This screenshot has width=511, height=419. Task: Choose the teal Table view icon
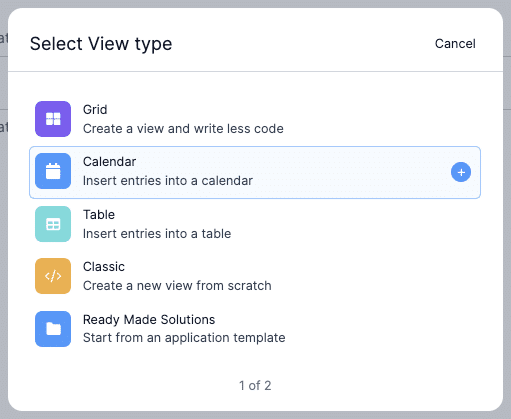[53, 224]
